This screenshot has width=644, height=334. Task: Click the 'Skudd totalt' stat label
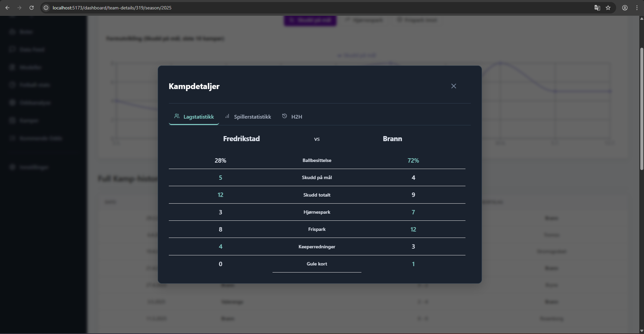click(317, 195)
